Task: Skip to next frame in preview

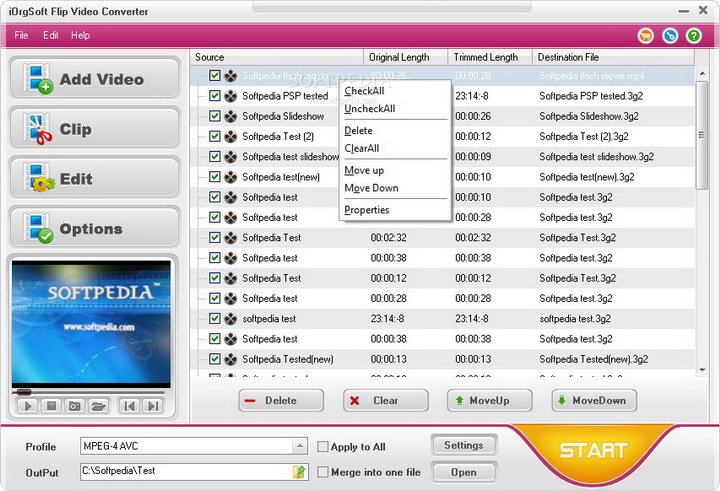Action: pos(152,406)
